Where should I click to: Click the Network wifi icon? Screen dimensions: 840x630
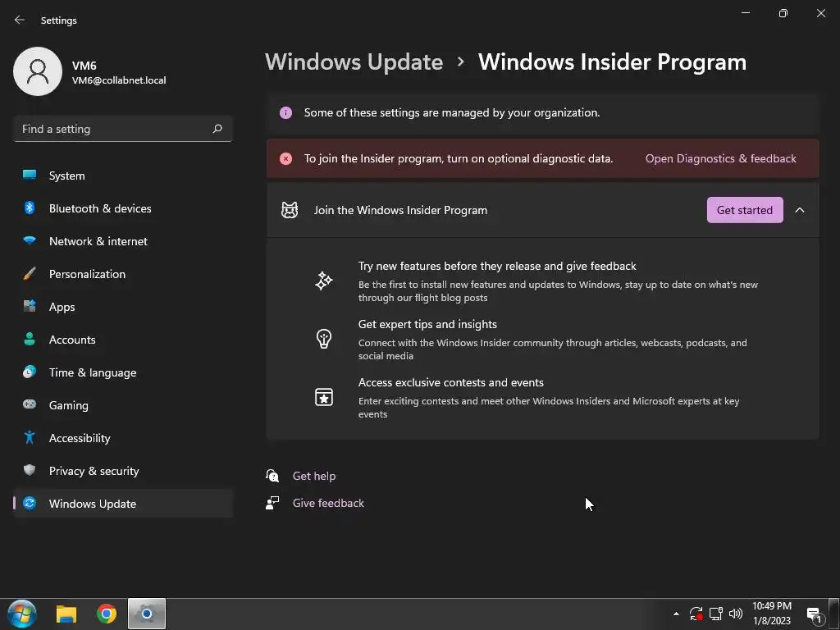30,240
